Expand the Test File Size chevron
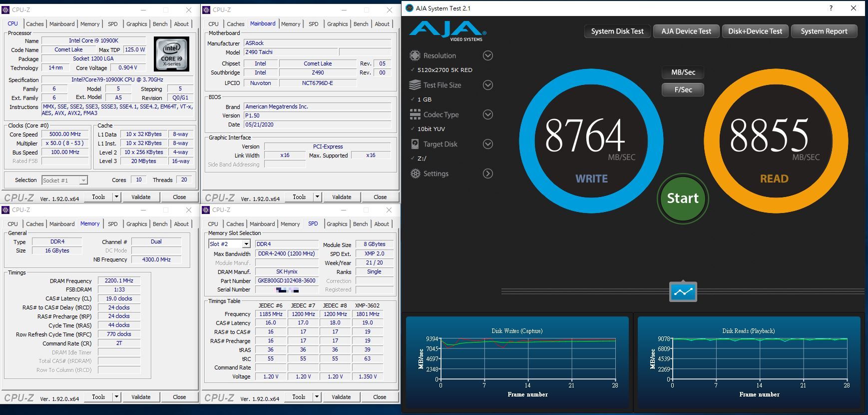 tap(488, 85)
